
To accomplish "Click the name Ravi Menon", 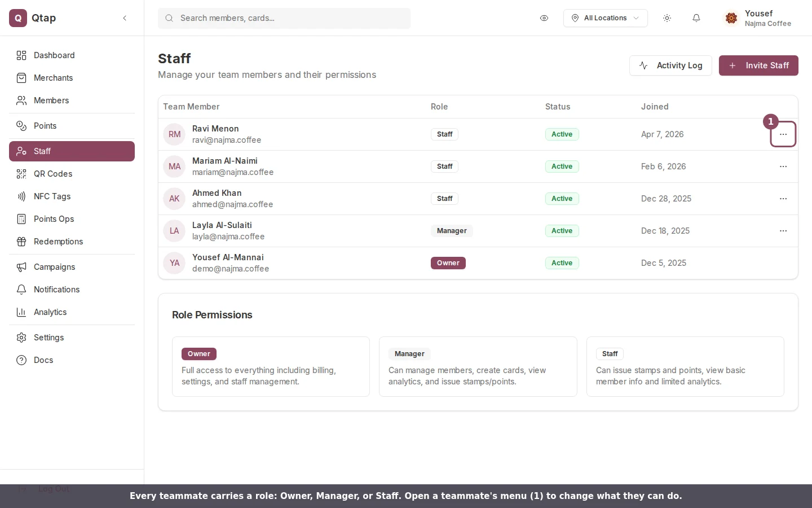I will pyautogui.click(x=215, y=129).
